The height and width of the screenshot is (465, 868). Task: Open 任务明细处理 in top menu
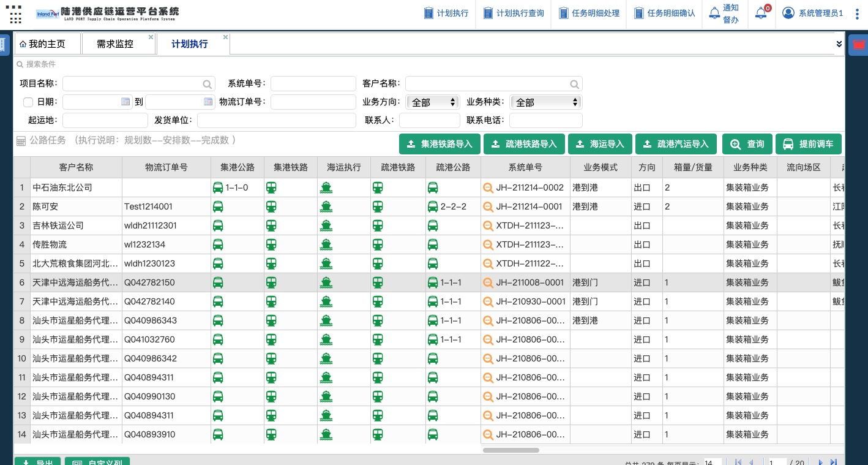pyautogui.click(x=589, y=13)
